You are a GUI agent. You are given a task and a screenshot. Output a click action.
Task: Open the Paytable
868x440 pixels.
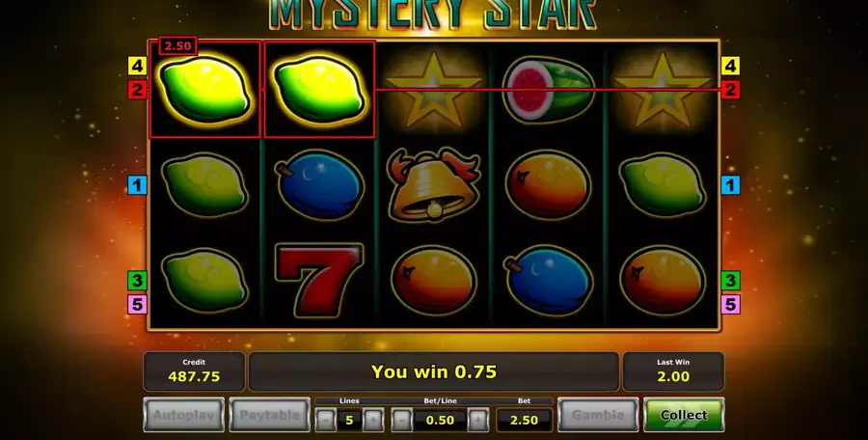270,415
